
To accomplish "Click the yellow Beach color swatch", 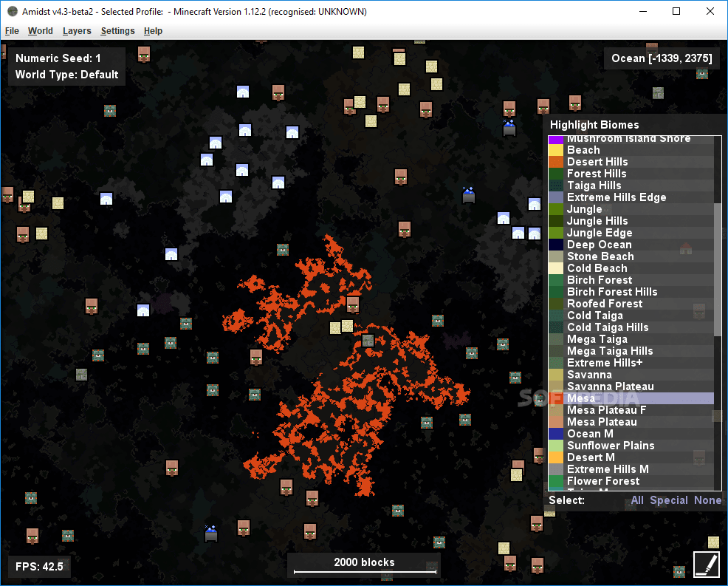I will pos(556,150).
